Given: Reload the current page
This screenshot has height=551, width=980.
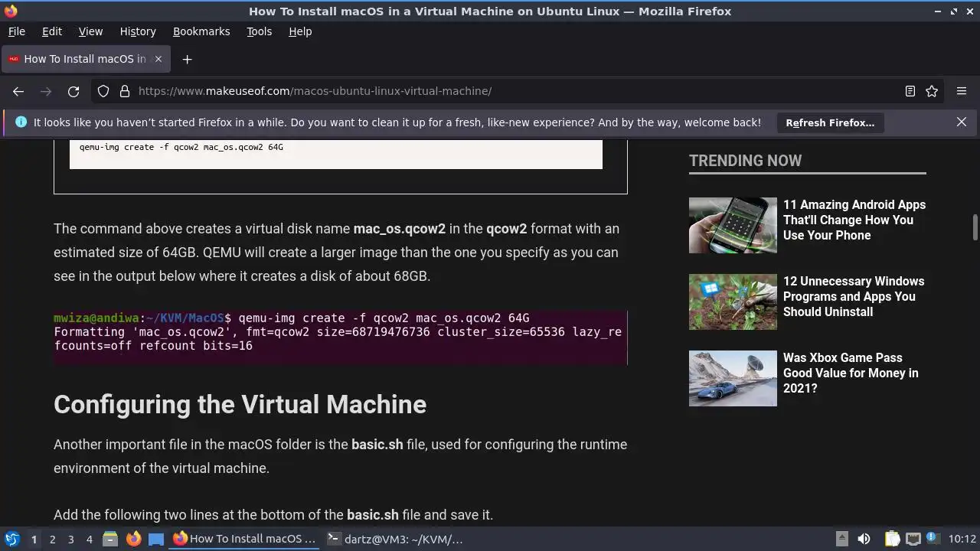Looking at the screenshot, I should click(73, 91).
